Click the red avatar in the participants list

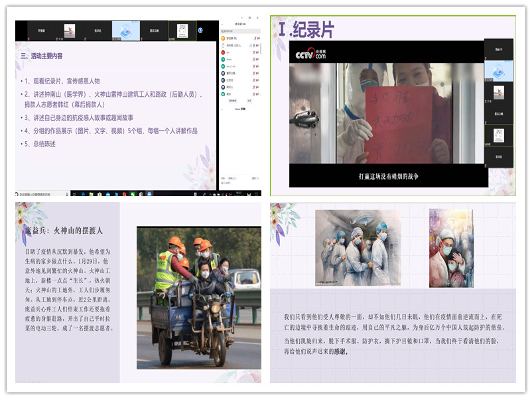tap(223, 51)
